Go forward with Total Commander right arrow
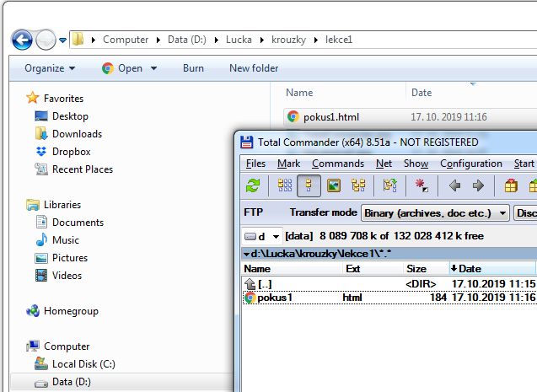The width and height of the screenshot is (537, 392). (478, 185)
